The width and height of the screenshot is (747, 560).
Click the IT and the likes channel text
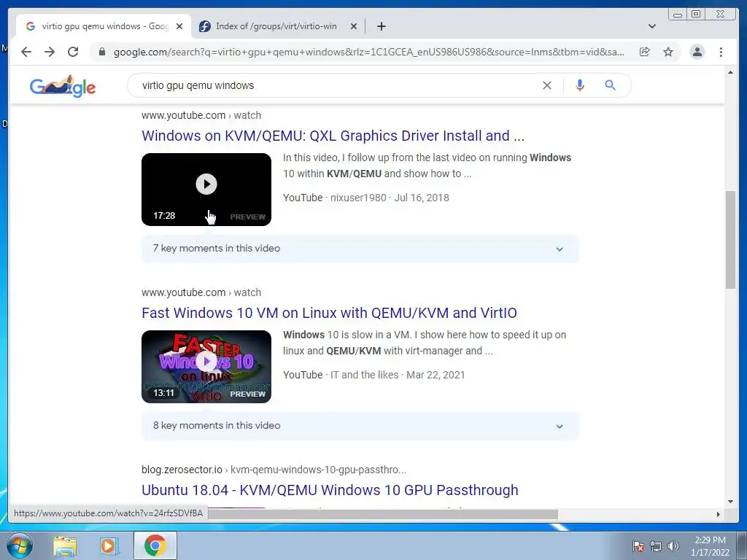pyautogui.click(x=365, y=375)
